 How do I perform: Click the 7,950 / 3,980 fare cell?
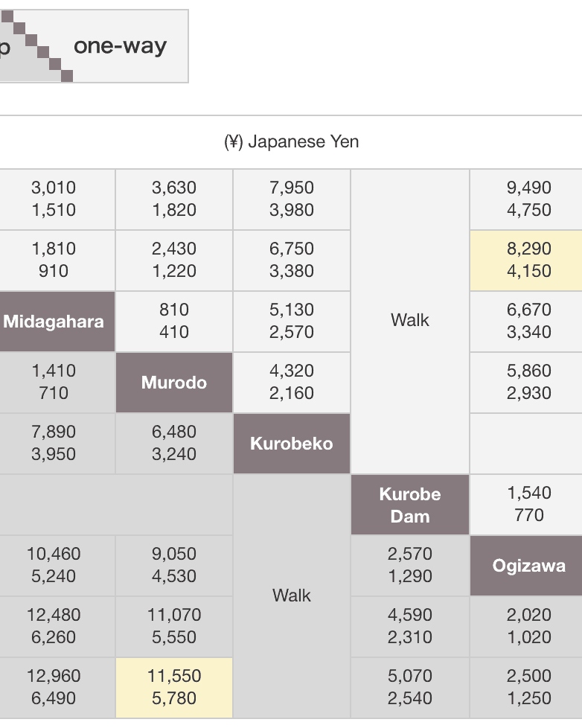(292, 199)
